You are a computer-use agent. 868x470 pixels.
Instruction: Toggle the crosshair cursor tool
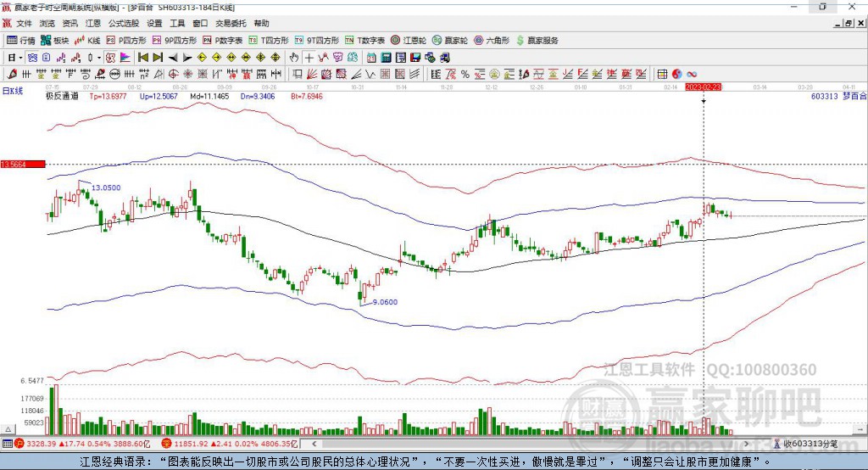click(x=309, y=58)
